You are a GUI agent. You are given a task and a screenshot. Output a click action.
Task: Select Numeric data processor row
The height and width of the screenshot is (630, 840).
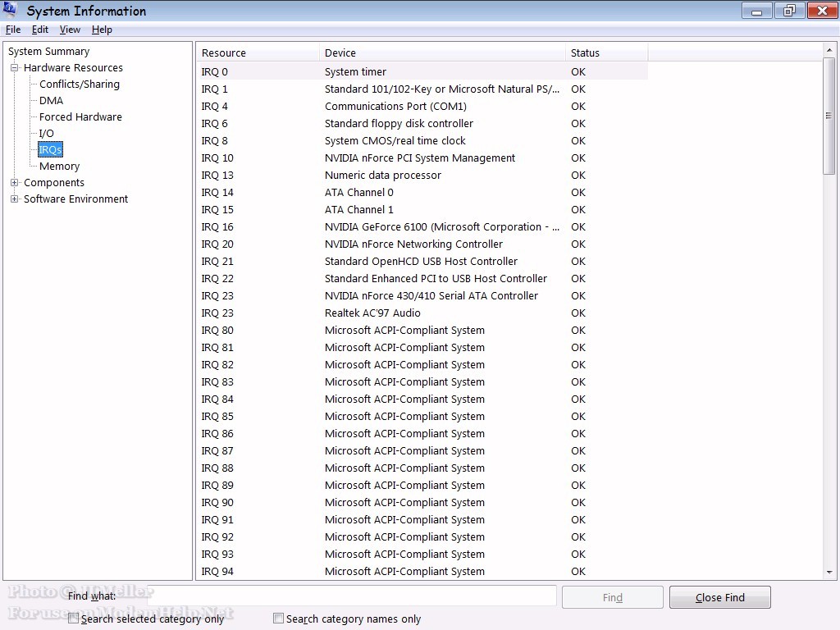point(422,176)
